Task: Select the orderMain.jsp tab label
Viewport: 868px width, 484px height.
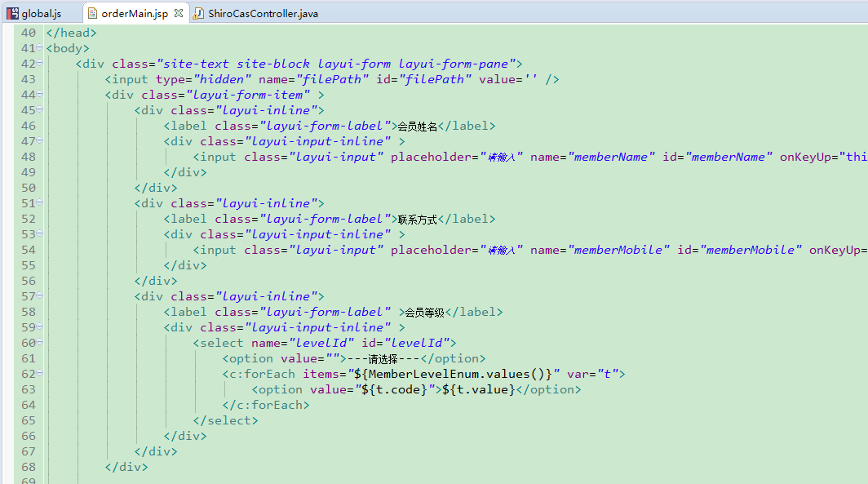Action: pos(135,13)
